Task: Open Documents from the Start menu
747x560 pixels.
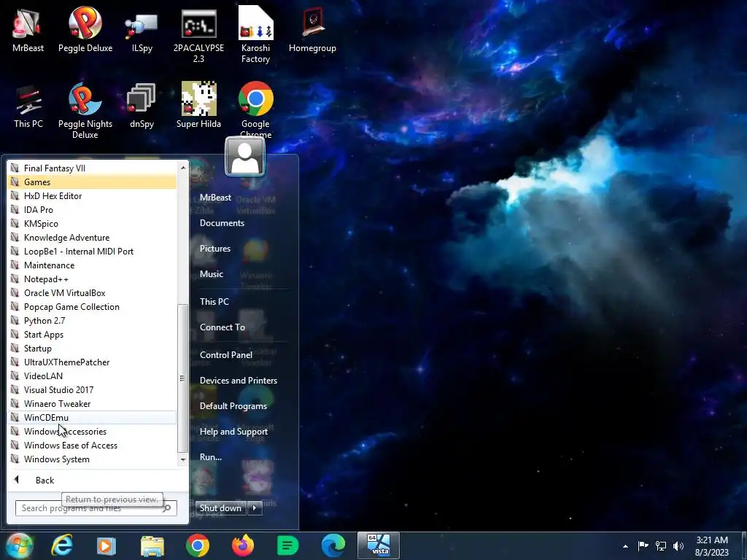Action: click(x=222, y=223)
